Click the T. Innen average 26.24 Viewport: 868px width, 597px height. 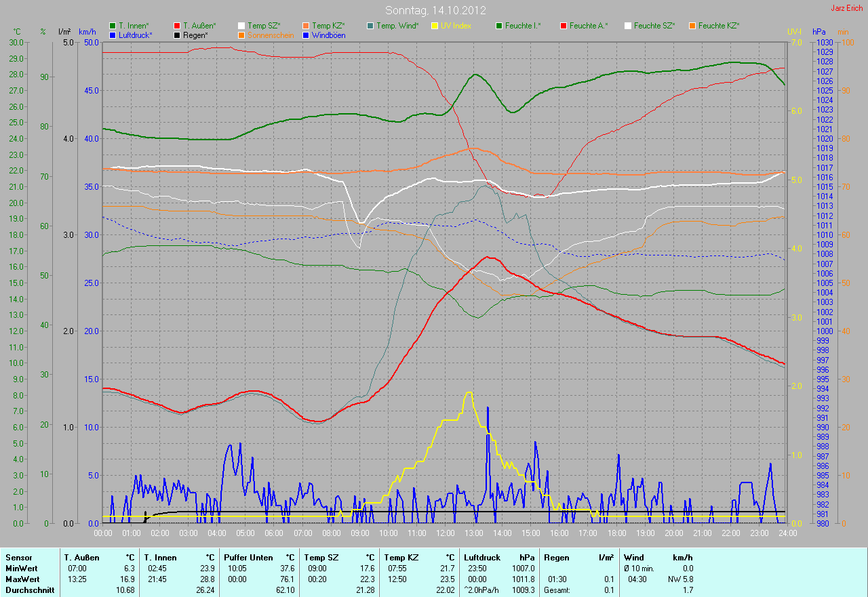[x=205, y=590]
